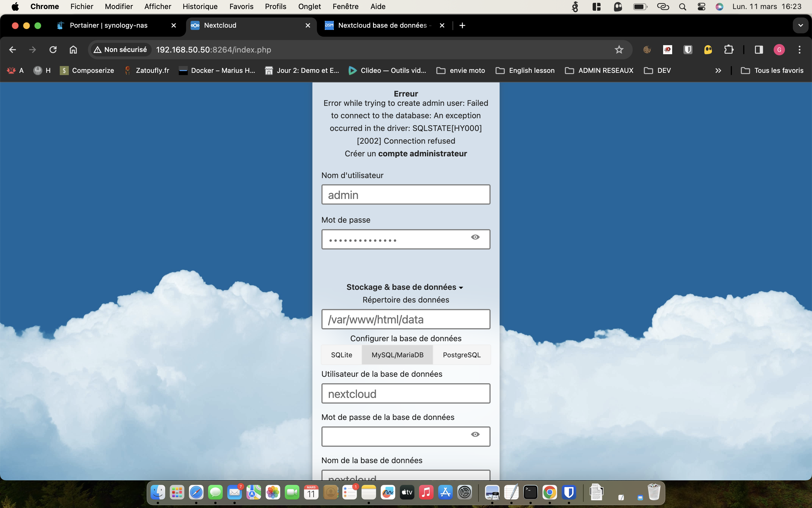Open the ADMIN RESEAUX bookmark folder

point(599,71)
